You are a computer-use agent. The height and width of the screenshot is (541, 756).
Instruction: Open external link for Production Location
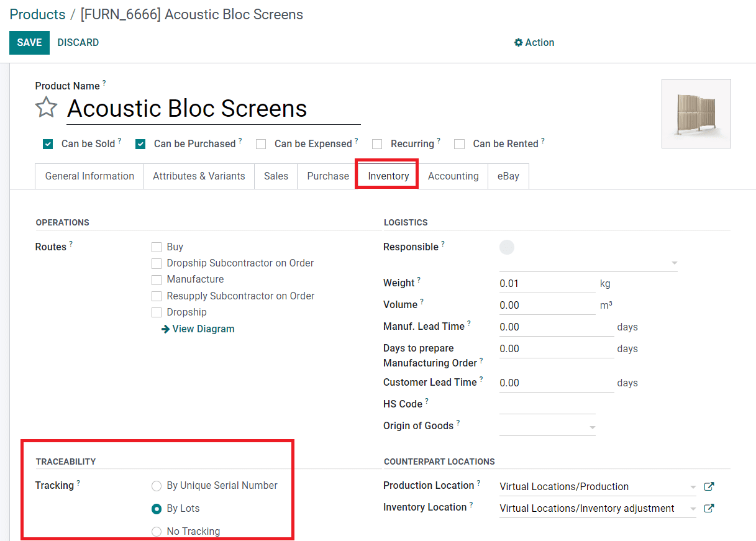[x=709, y=486]
